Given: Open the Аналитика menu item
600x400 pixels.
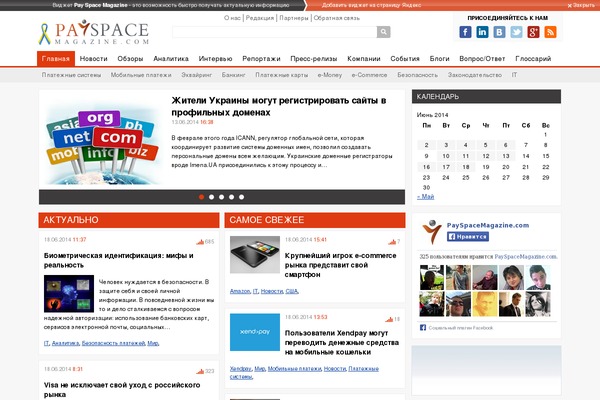Looking at the screenshot, I should (171, 59).
